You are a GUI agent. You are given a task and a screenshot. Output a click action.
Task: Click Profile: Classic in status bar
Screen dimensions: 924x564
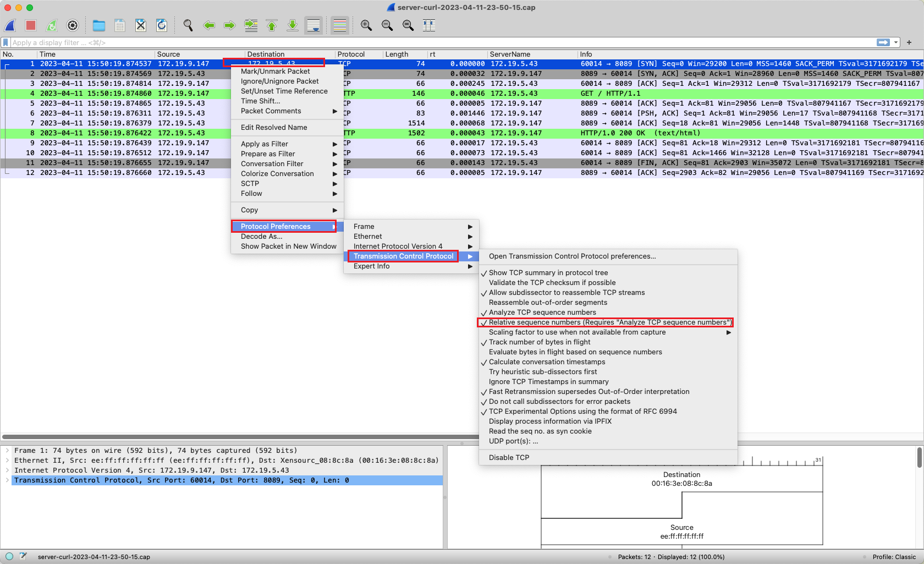click(894, 557)
